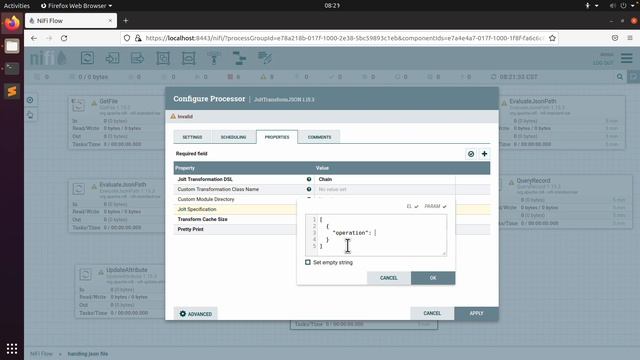This screenshot has height=360, width=640.
Task: Expand the Operate panel on canvas
Action: [30, 116]
